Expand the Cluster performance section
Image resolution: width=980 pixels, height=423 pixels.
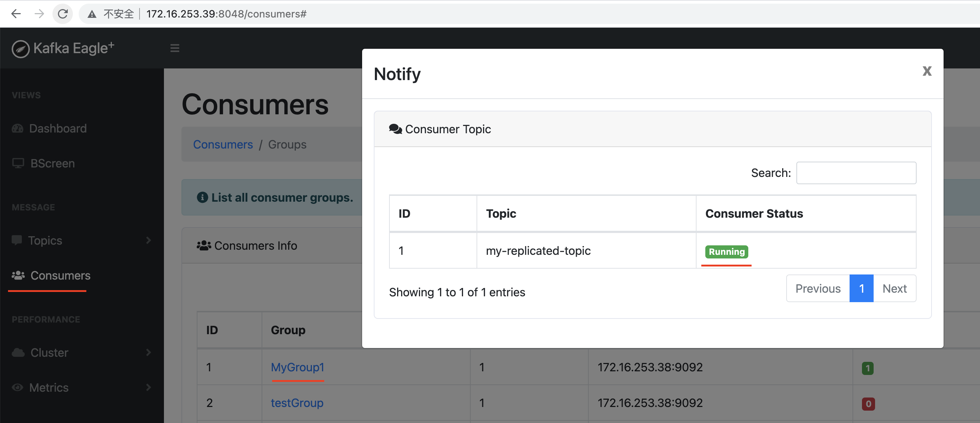(81, 352)
